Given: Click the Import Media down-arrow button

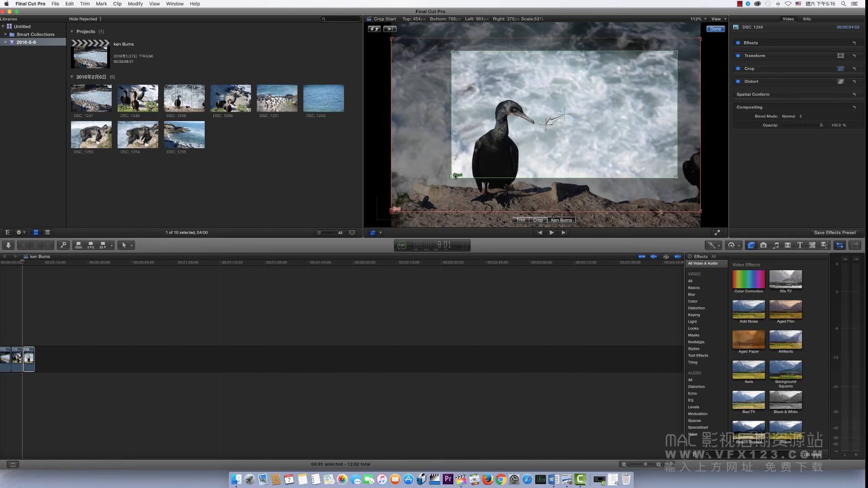Looking at the screenshot, I should click(x=8, y=245).
